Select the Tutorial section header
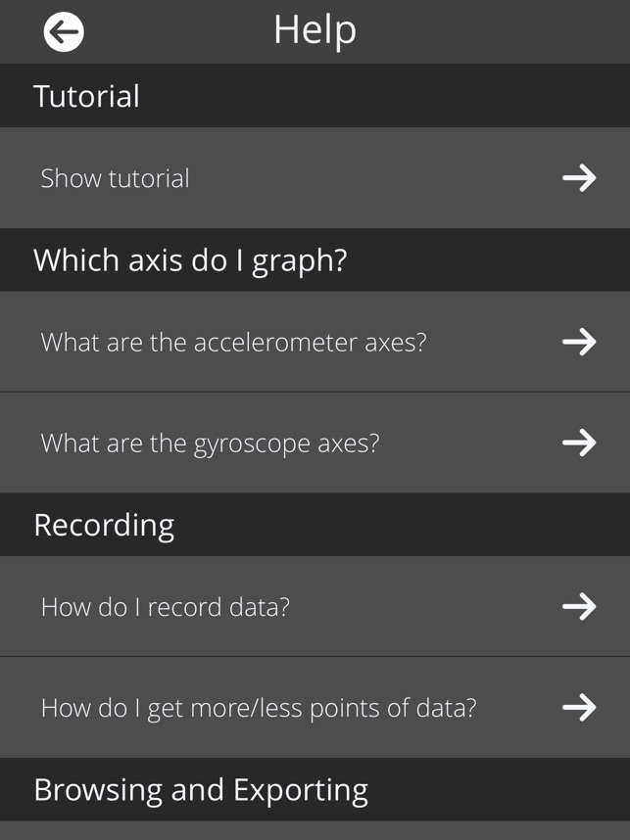Screen dimensions: 630x840 tap(86, 96)
